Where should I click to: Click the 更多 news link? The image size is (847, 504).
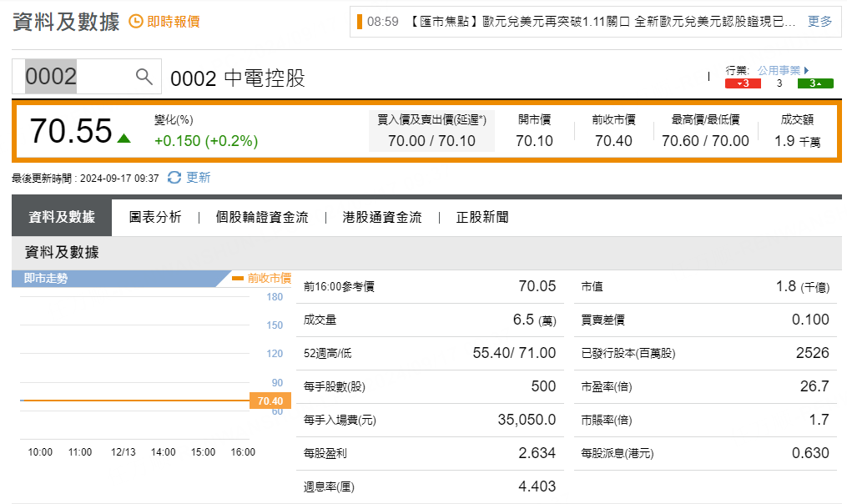[x=819, y=22]
